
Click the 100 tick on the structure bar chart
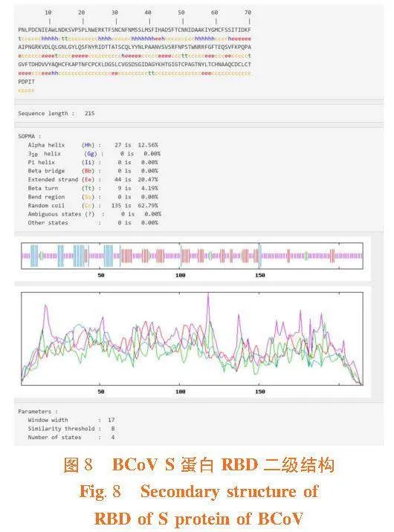click(x=180, y=275)
